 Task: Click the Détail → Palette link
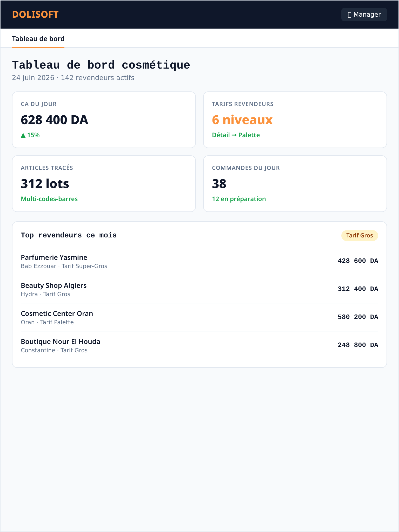[236, 135]
